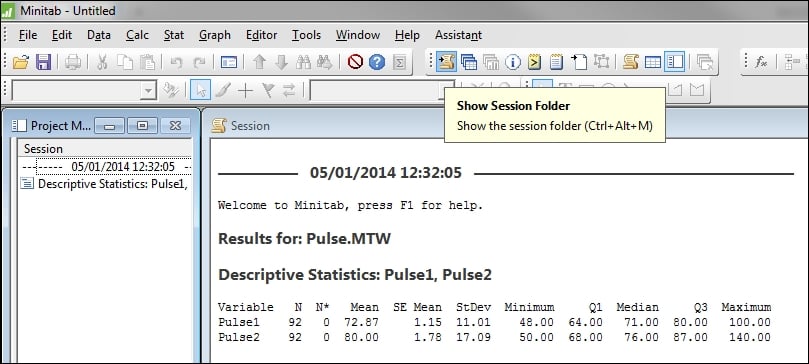
Task: Open the Assistant menu
Action: point(458,35)
